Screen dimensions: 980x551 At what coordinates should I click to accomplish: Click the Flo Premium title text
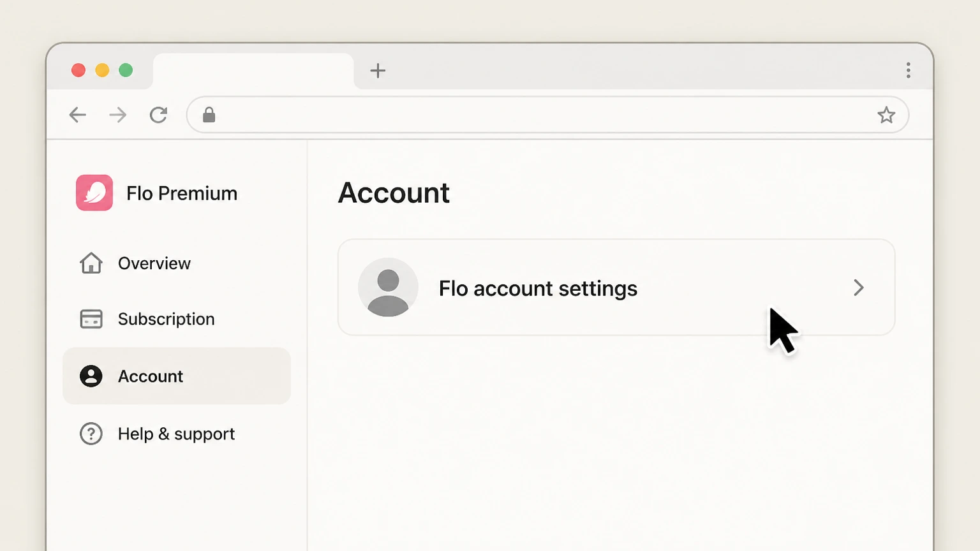(182, 193)
